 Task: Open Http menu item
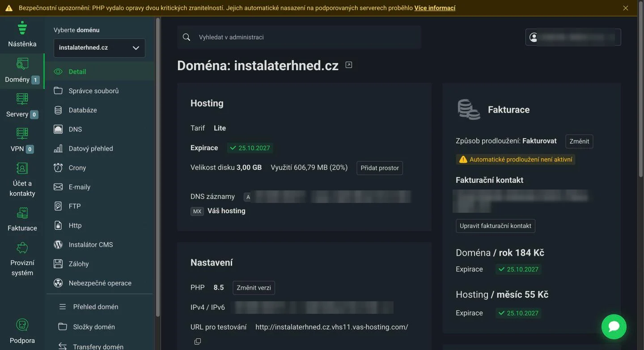click(100, 225)
